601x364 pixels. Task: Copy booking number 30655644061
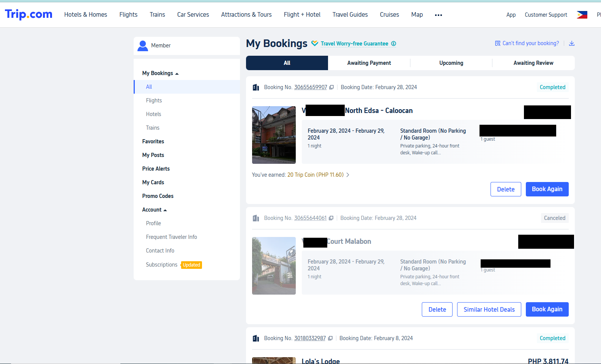(331, 218)
